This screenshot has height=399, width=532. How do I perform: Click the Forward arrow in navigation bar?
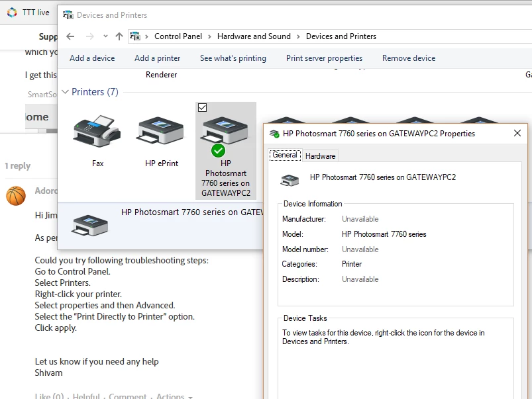(x=89, y=36)
